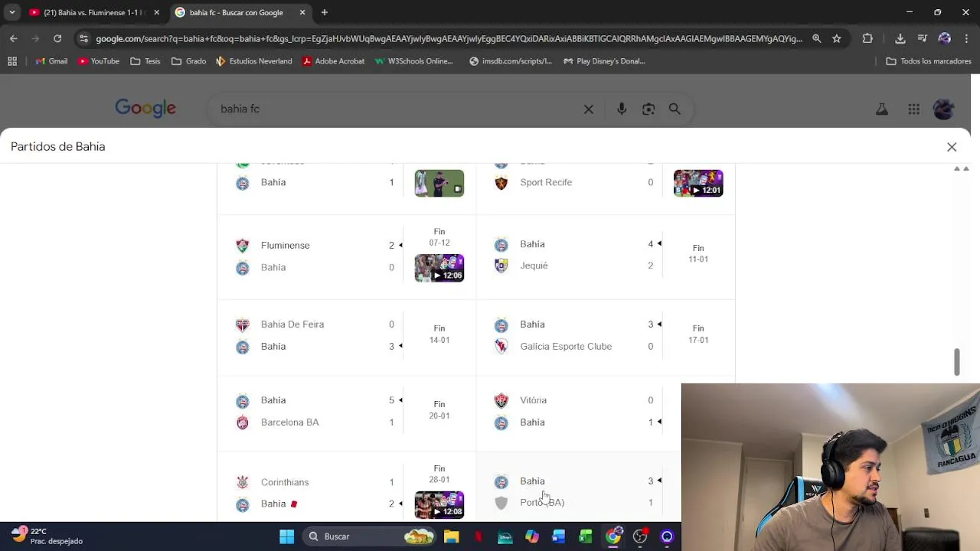The image size is (980, 551).
Task: Close the bahia fc Google tab
Action: [302, 12]
